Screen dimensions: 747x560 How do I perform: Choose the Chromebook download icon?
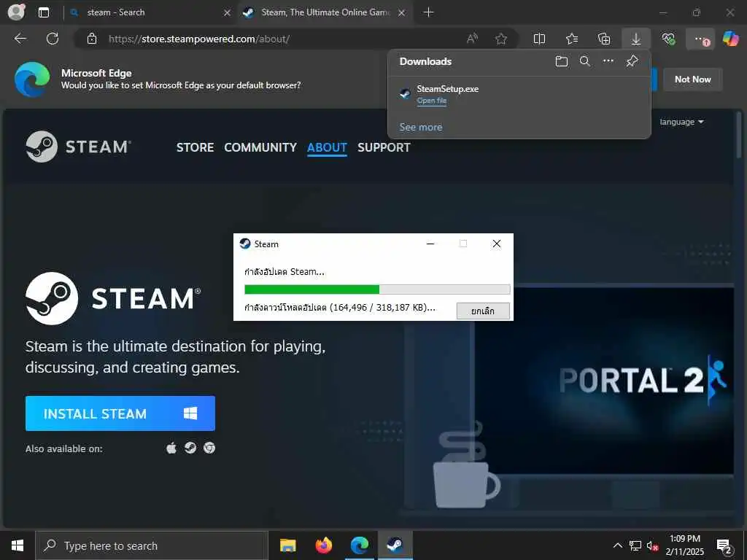click(x=209, y=448)
